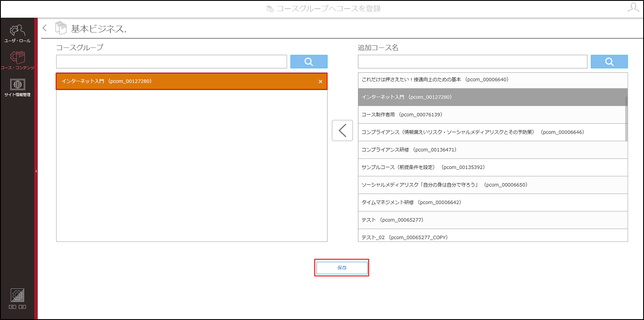Click the search button under 追加コース名
Viewport: 644px width, 320px height.
(609, 62)
